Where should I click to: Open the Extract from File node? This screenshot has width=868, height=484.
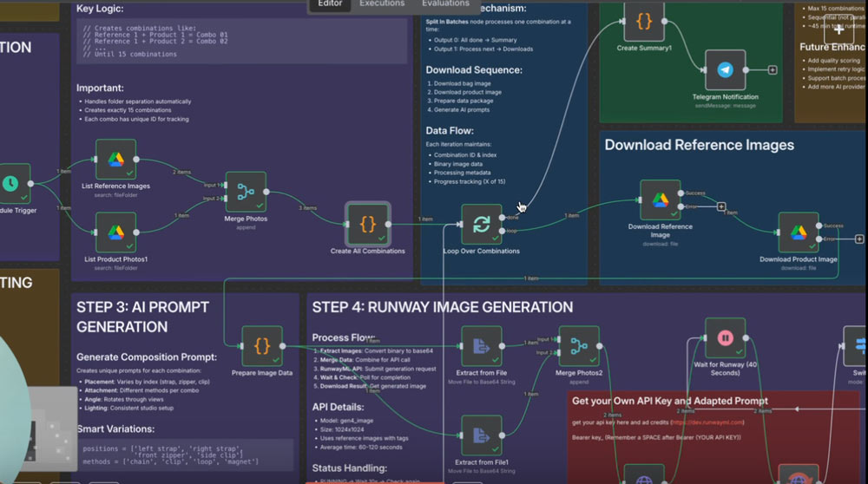tap(481, 346)
